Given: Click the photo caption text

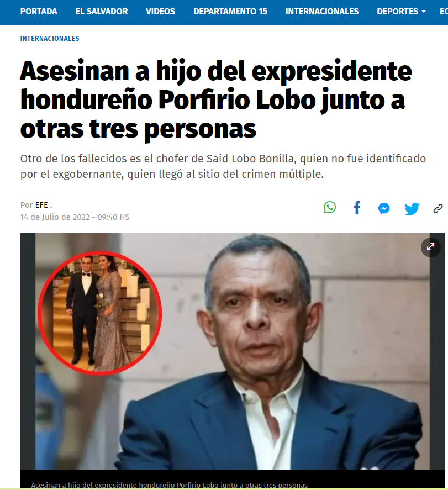Looking at the screenshot, I should [170, 486].
